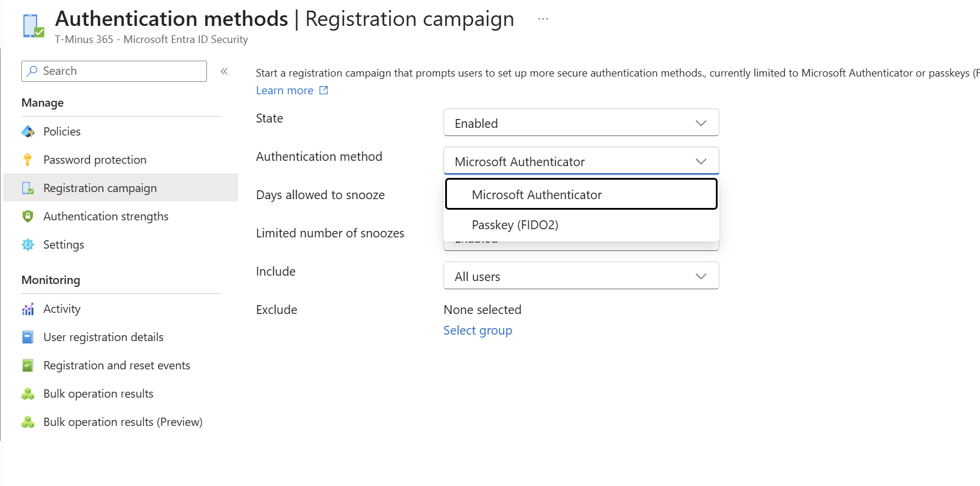
Task: Click the User registration details icon
Action: pyautogui.click(x=28, y=337)
